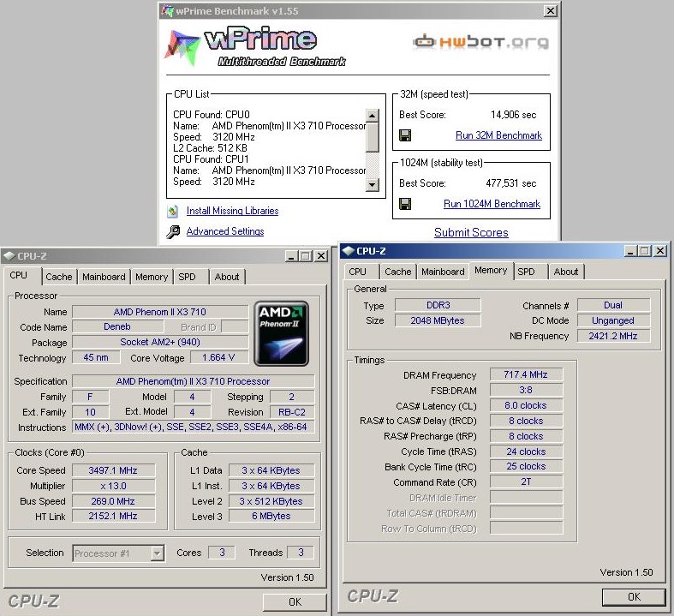
Task: Click the Code Name field Deneb
Action: pos(117,326)
